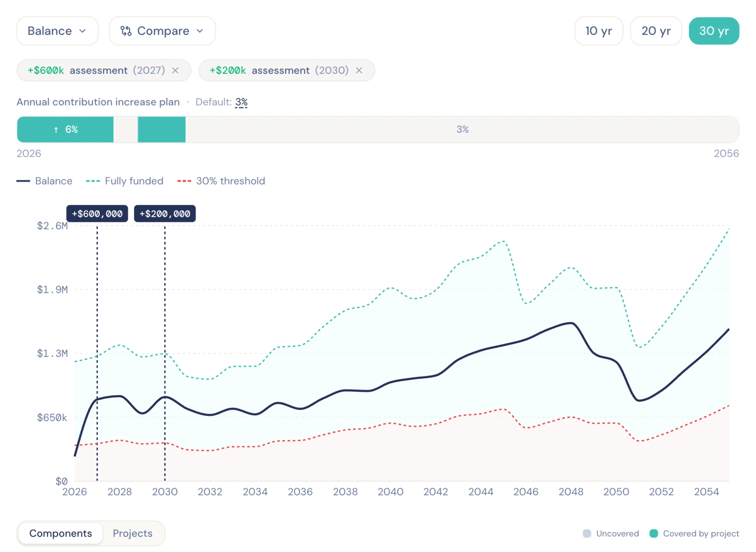Toggle the Balance legend series
Viewport: 756px width, 552px height.
(x=44, y=181)
